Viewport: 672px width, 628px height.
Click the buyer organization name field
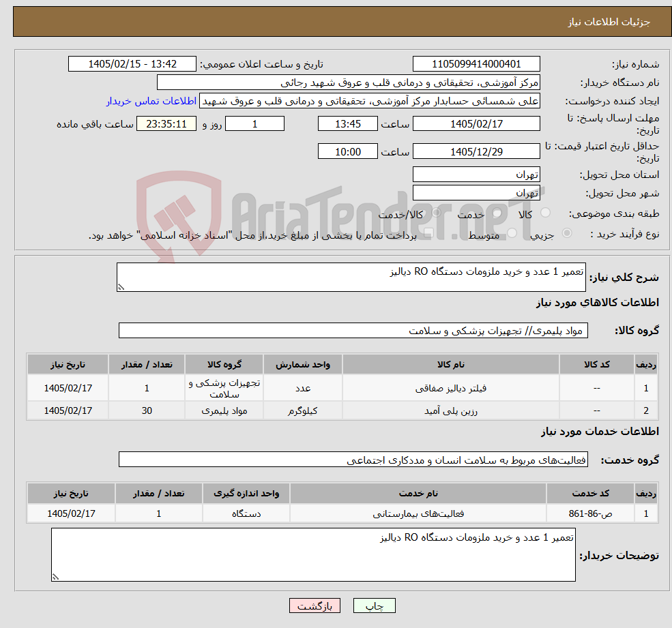(348, 83)
